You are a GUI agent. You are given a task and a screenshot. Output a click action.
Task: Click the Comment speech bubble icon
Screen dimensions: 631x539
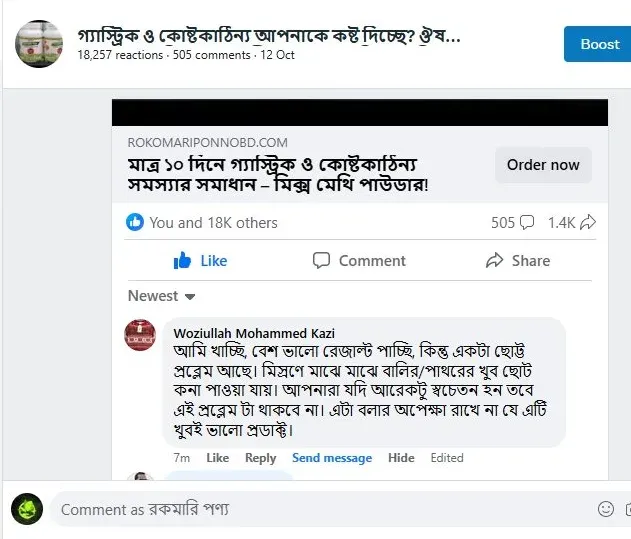321,261
